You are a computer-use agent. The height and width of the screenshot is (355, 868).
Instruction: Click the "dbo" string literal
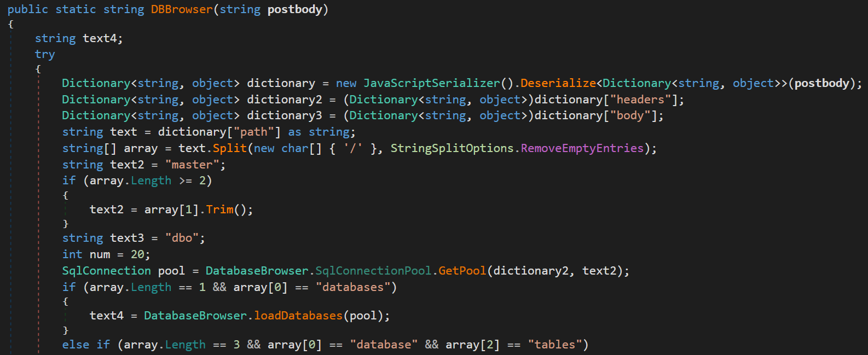182,238
